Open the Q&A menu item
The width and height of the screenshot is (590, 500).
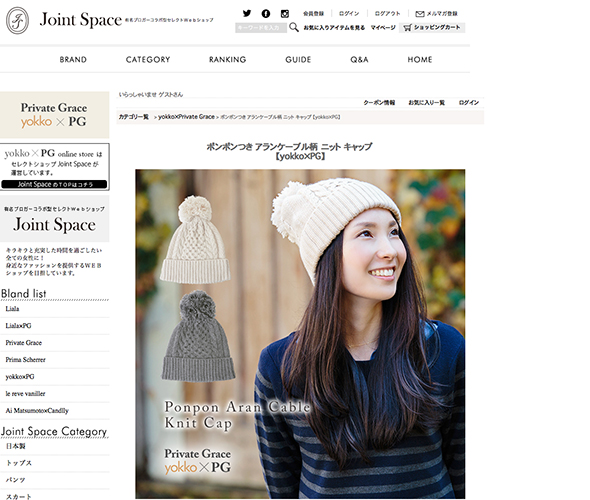(359, 59)
